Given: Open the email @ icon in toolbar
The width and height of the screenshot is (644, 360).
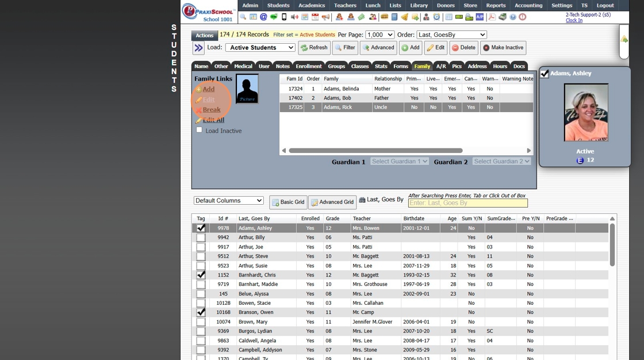Looking at the screenshot, I should 263,17.
